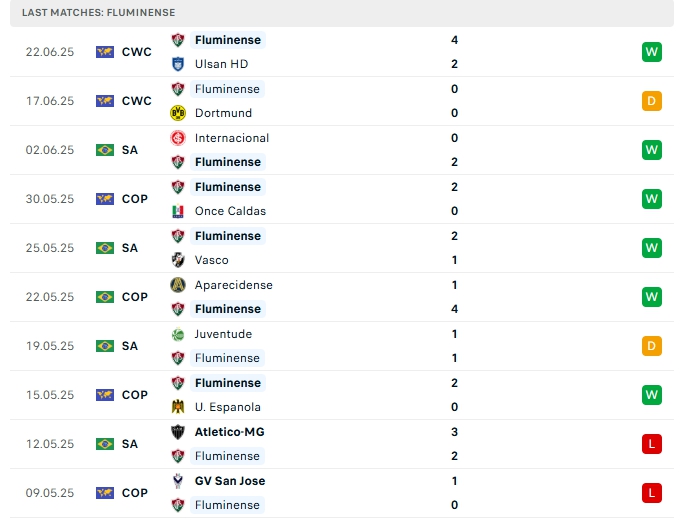
Task: Click the Brazil flag on 02.06.25 row
Action: click(105, 150)
